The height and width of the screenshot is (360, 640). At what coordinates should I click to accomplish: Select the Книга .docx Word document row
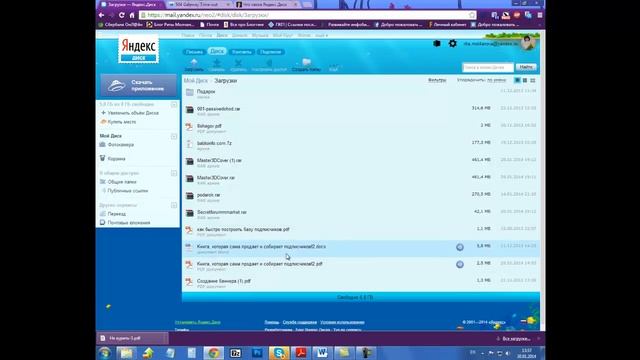(361, 249)
